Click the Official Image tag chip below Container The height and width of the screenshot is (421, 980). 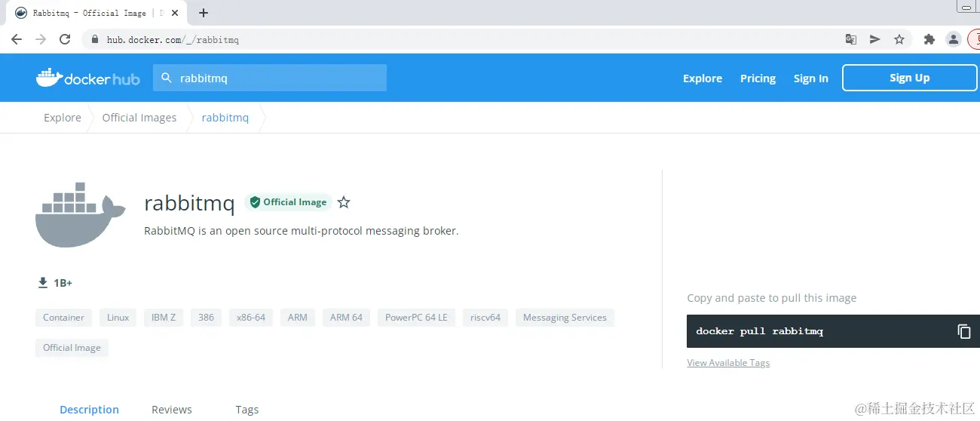tap(72, 348)
